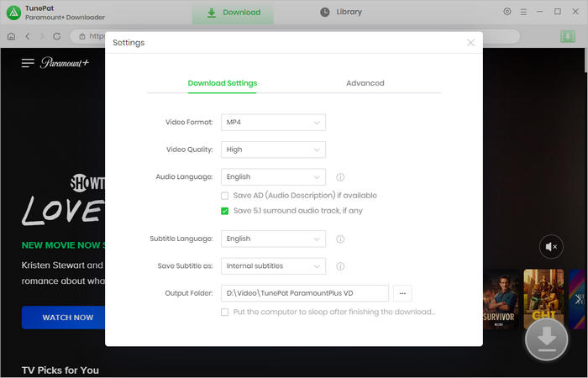Advance carousel with the right chevron

(x=578, y=299)
